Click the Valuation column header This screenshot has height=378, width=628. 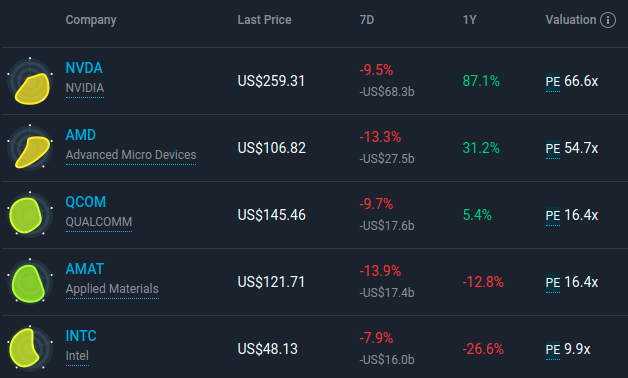(571, 20)
